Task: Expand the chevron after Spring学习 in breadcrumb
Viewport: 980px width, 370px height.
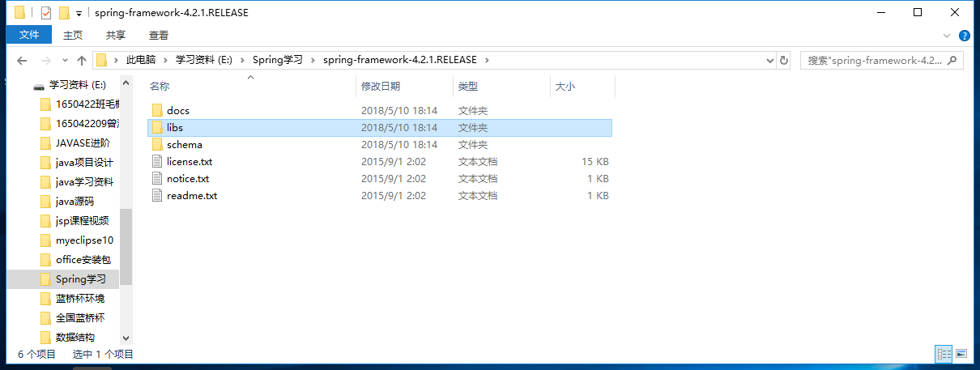Action: click(x=313, y=60)
